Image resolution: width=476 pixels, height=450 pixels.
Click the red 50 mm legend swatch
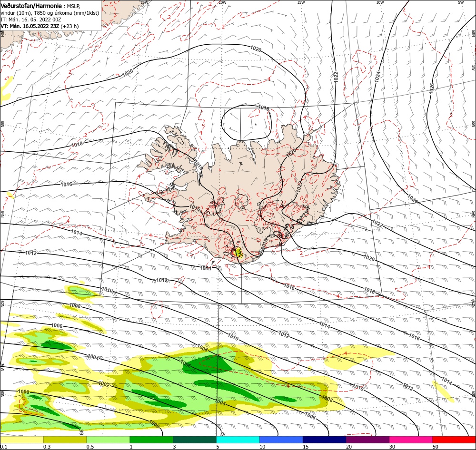[x=454, y=440]
